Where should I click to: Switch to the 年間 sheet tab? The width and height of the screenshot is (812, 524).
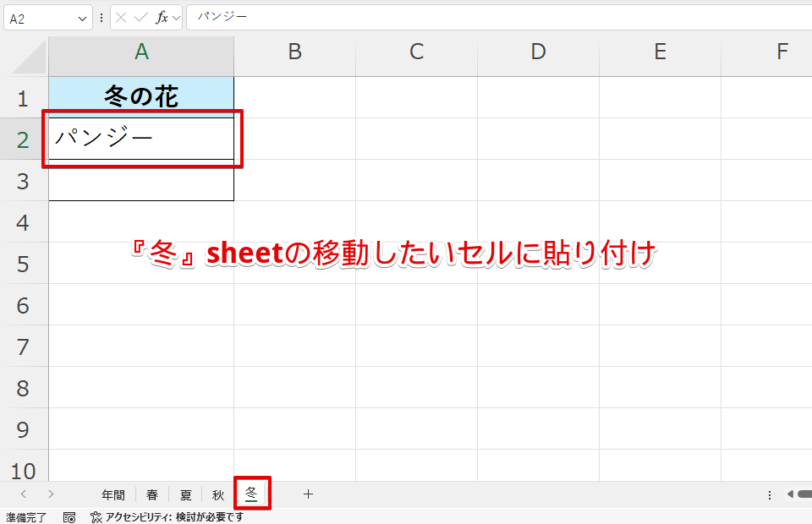click(113, 495)
